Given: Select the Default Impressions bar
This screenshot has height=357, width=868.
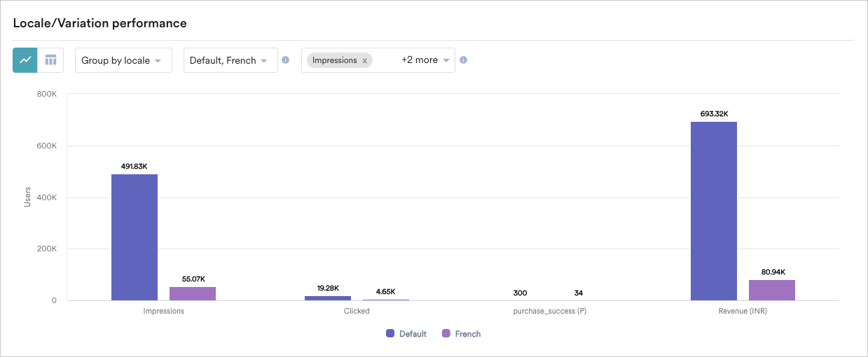Looking at the screenshot, I should click(x=135, y=237).
